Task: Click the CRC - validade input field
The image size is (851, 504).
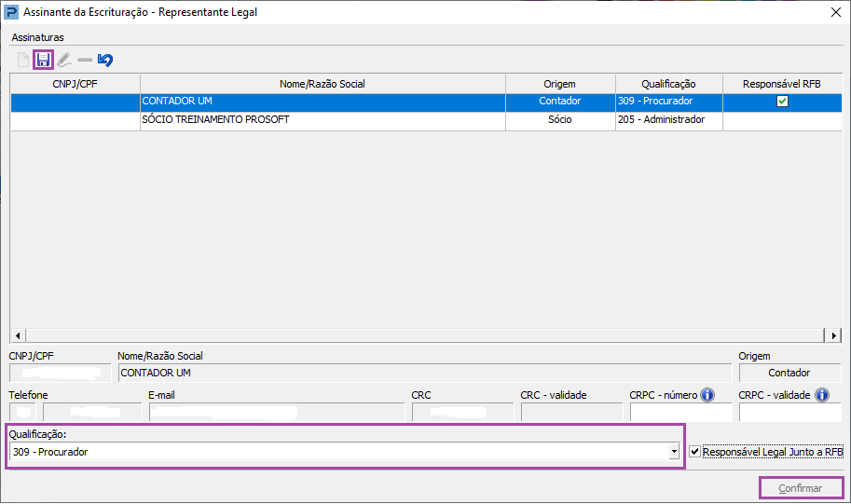Action: pyautogui.click(x=571, y=412)
